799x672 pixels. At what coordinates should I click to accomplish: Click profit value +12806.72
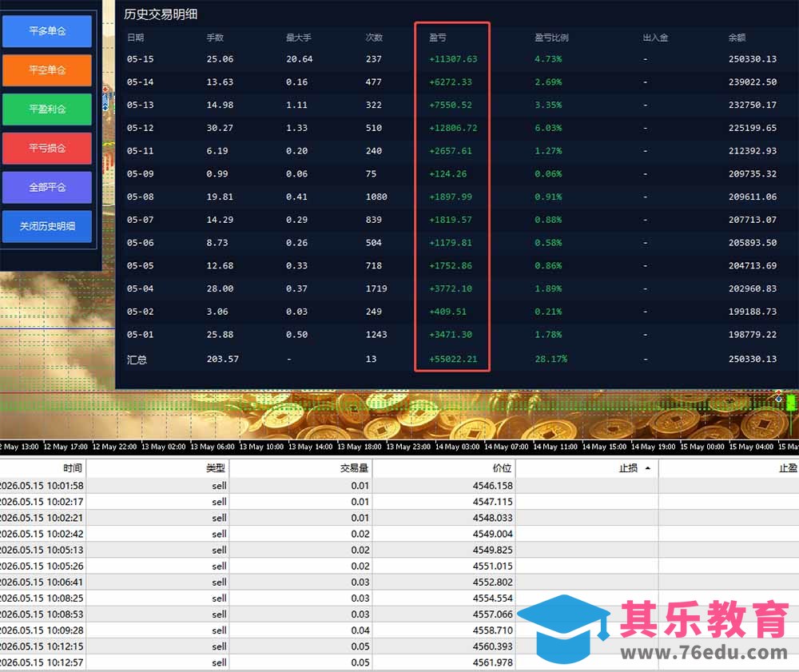point(453,128)
